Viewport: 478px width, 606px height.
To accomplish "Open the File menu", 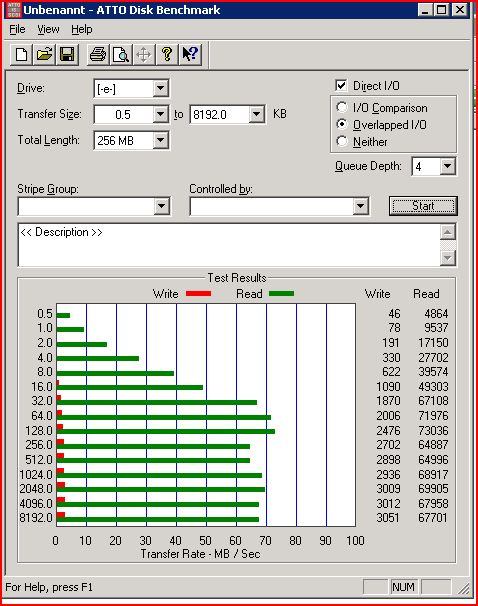I will tap(17, 29).
